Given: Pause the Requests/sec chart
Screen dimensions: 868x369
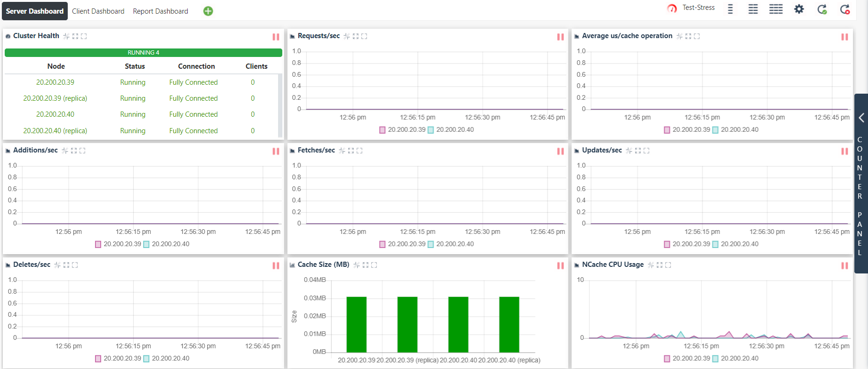Looking at the screenshot, I should pyautogui.click(x=560, y=37).
